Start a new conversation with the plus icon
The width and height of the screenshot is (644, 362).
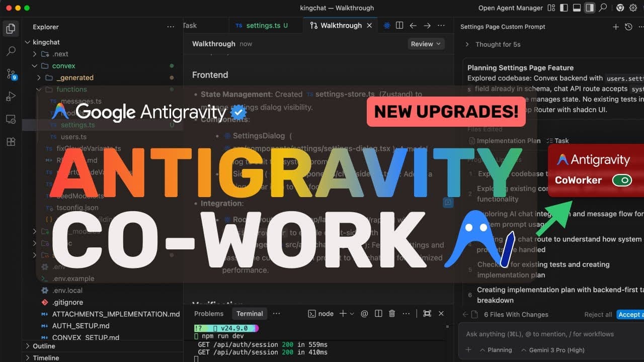click(x=615, y=27)
